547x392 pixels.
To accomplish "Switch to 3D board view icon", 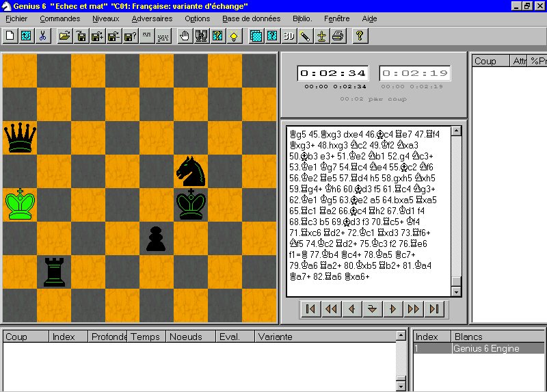I will point(289,36).
